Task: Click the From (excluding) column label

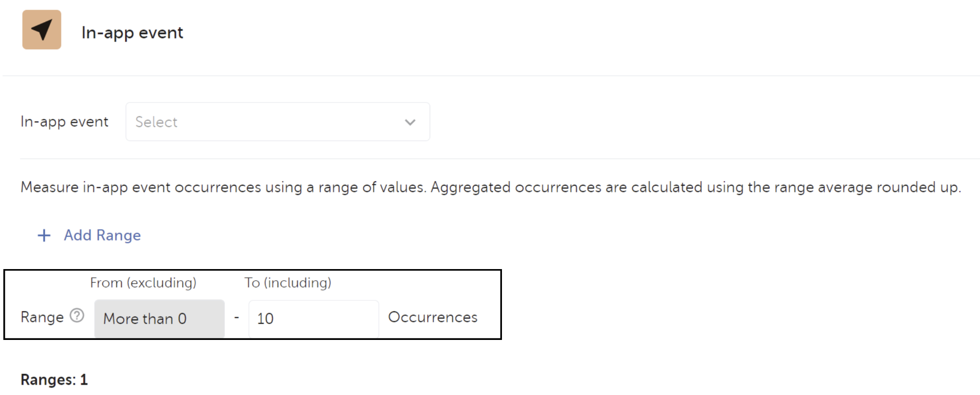Action: 143,283
